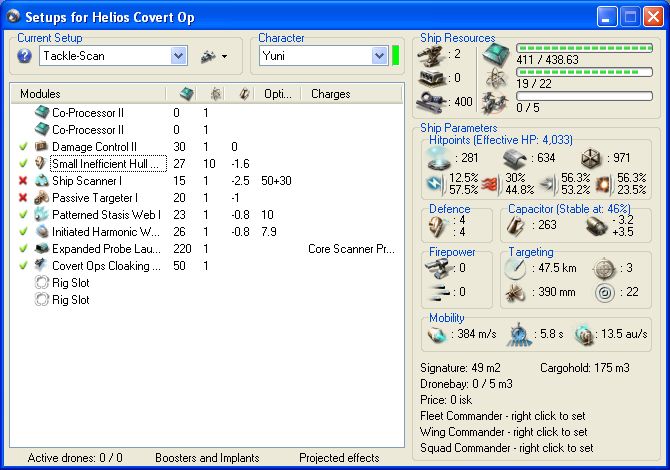Click the align time 5.8 s icon
The height and width of the screenshot is (470, 670).
click(x=519, y=335)
